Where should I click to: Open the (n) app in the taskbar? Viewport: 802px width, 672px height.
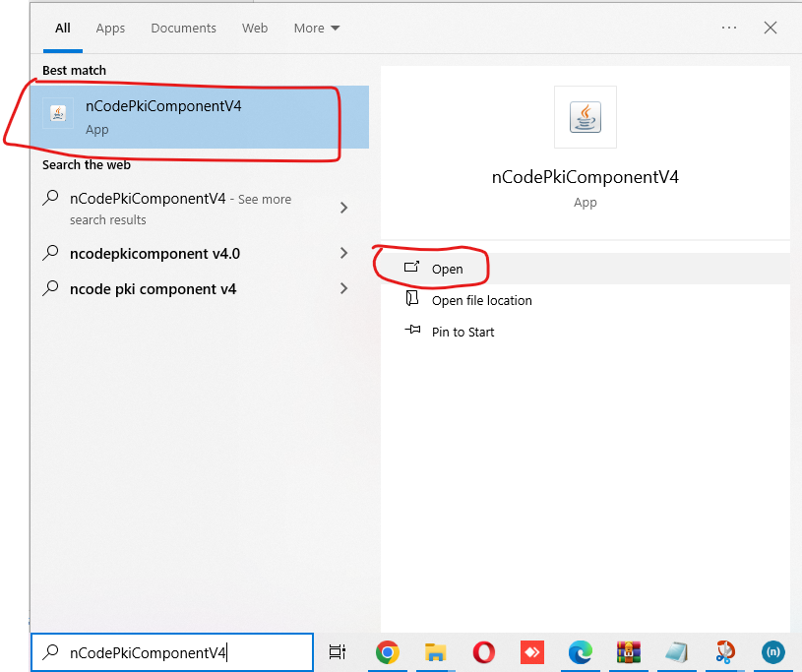coord(772,652)
